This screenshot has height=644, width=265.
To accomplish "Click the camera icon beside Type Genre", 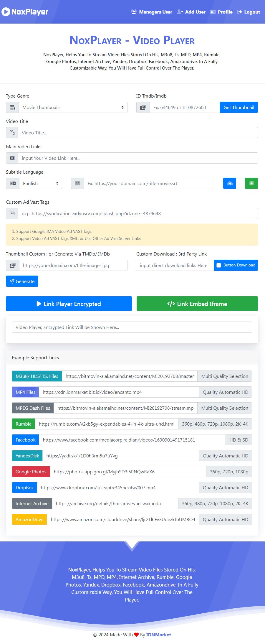I will tap(12, 107).
